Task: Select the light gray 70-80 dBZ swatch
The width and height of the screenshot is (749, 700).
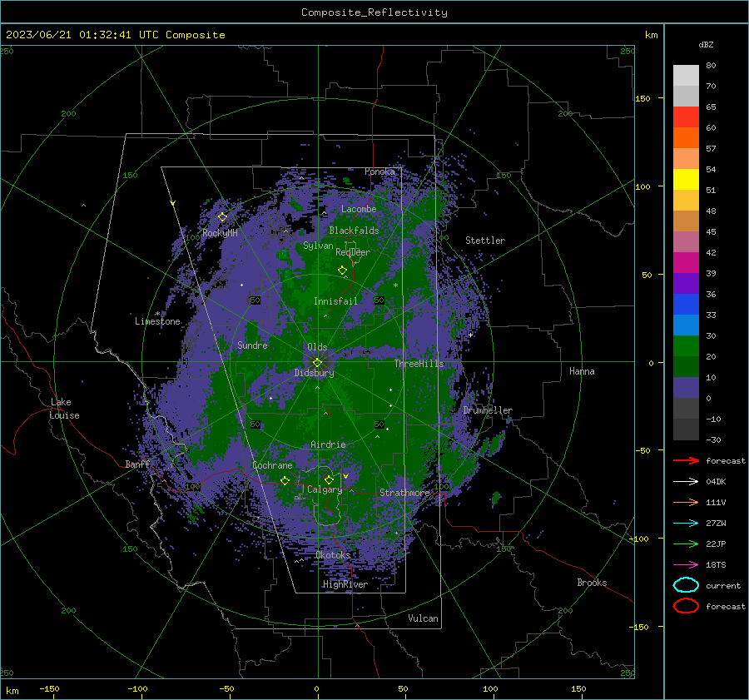Action: pos(686,75)
